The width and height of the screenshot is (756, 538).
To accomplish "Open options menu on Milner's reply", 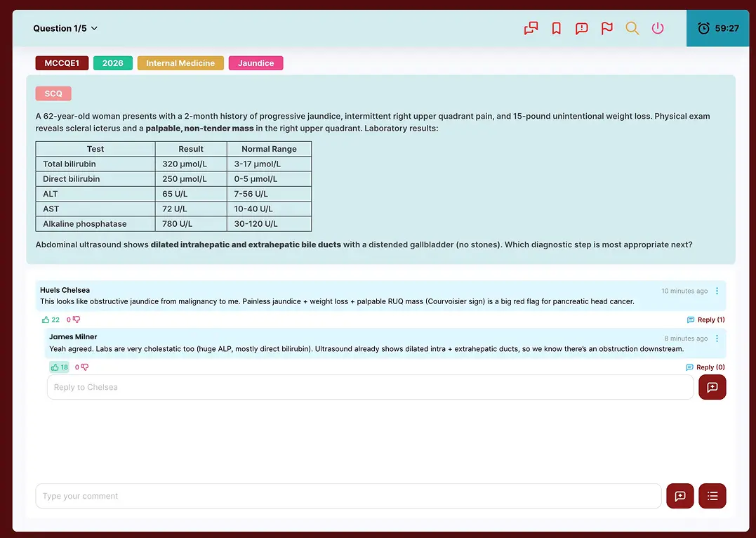I will click(717, 338).
